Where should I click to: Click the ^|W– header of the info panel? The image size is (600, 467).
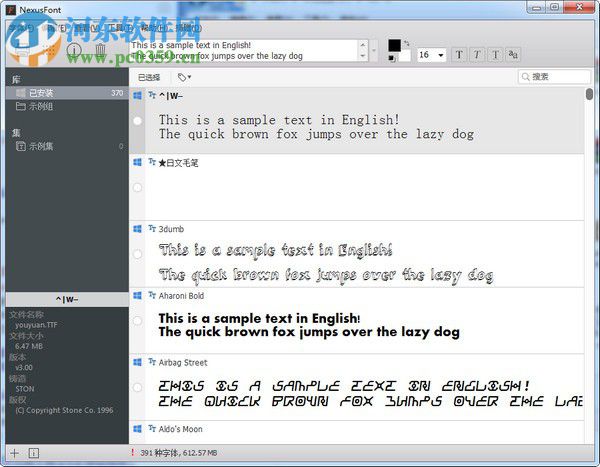click(x=67, y=299)
